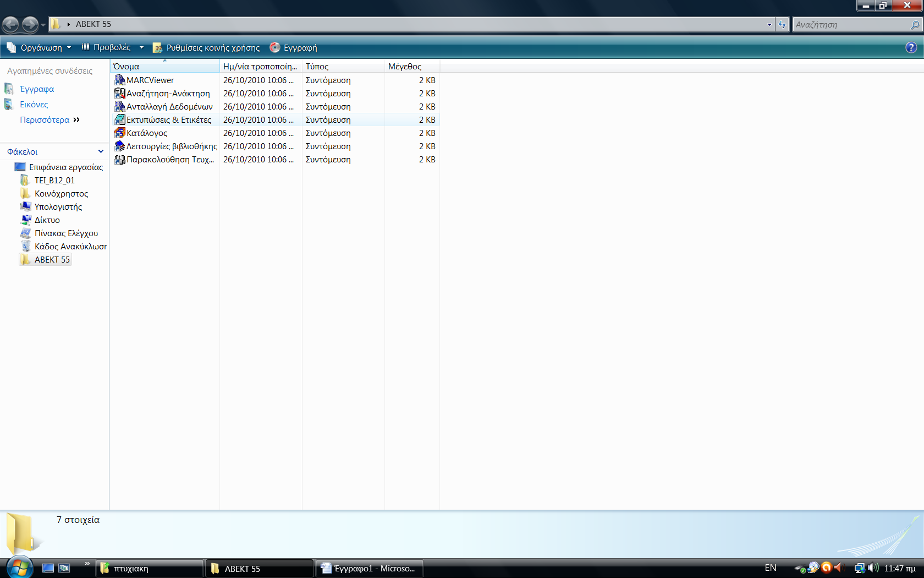Sort by the Όνομα column header
Viewport: 924px width, 578px height.
tap(164, 66)
